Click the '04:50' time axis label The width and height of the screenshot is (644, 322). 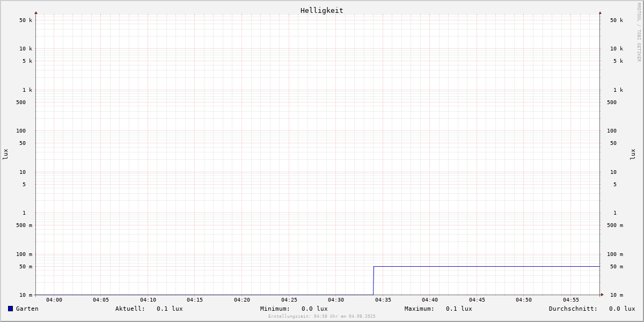click(524, 300)
